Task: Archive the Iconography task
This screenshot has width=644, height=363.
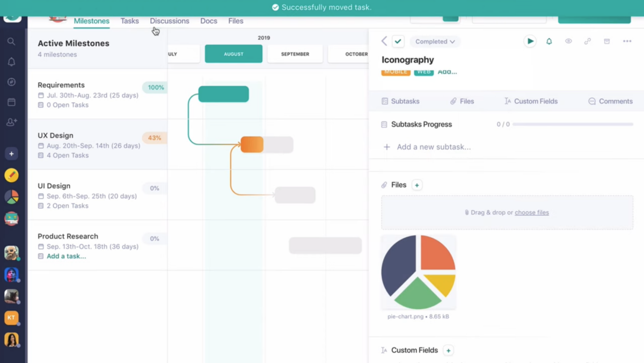Action: tap(607, 41)
